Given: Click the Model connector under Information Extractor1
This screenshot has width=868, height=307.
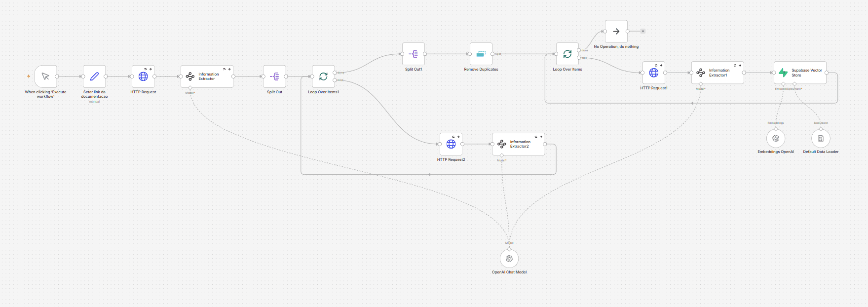Looking at the screenshot, I should click(701, 84).
